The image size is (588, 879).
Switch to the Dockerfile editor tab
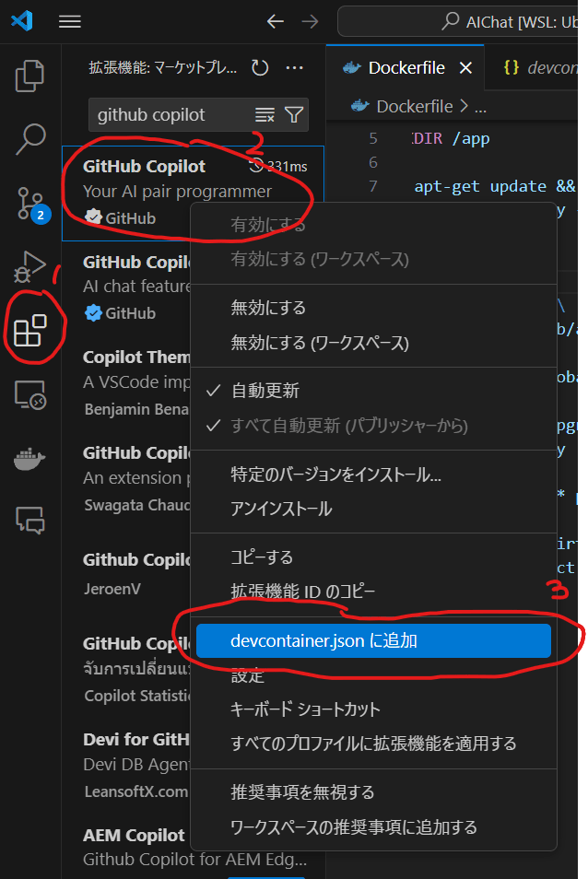pos(406,68)
